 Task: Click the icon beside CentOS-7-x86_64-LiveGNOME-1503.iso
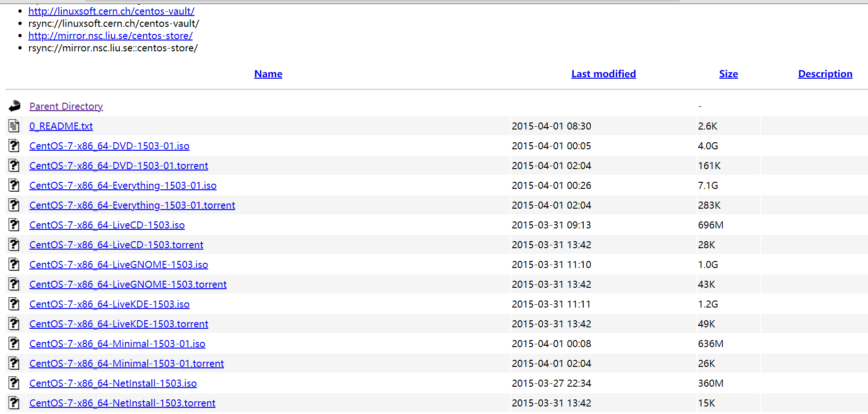[14, 264]
